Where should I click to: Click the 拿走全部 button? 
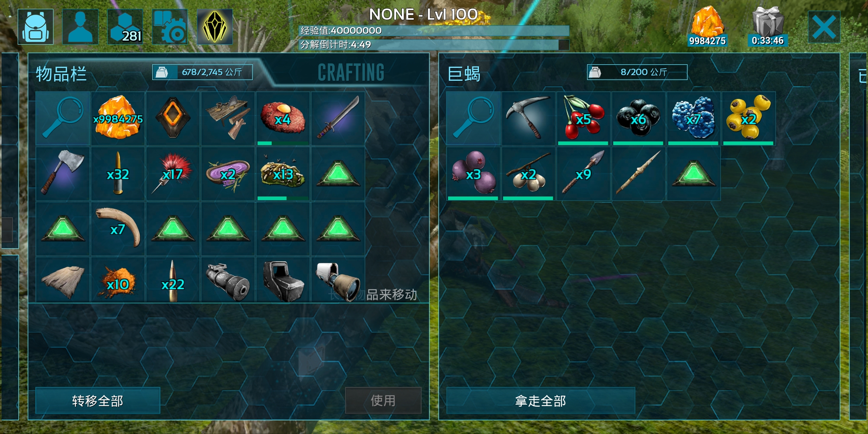coord(540,401)
